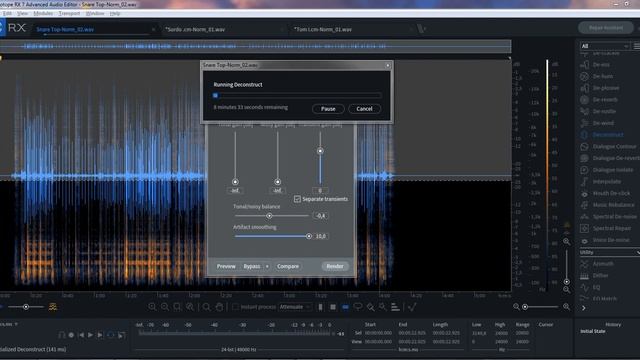Uncheck Separate transients checkbox

coord(297,199)
